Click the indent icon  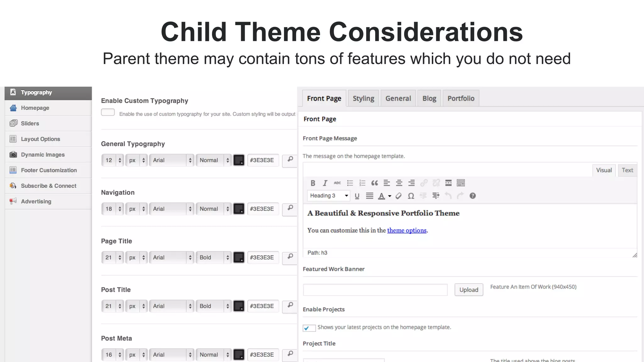pos(436,196)
